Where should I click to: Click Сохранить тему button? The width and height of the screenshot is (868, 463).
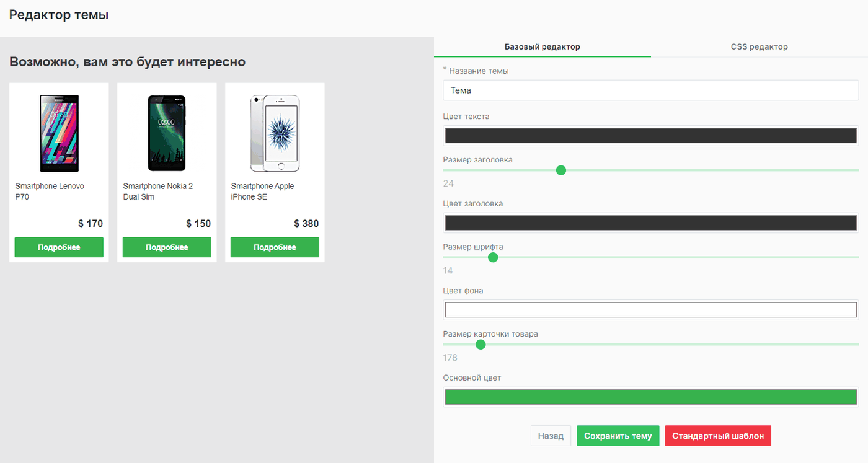[x=618, y=436]
